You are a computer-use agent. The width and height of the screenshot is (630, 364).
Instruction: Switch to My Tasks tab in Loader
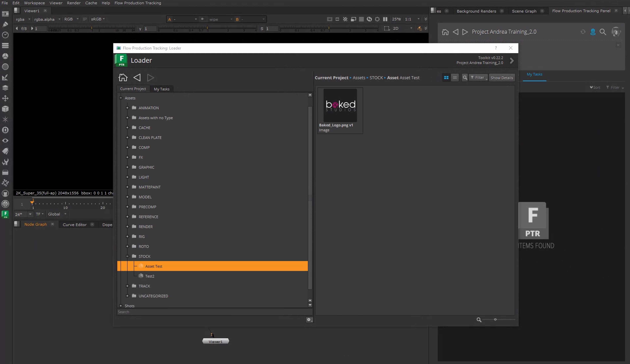click(162, 89)
